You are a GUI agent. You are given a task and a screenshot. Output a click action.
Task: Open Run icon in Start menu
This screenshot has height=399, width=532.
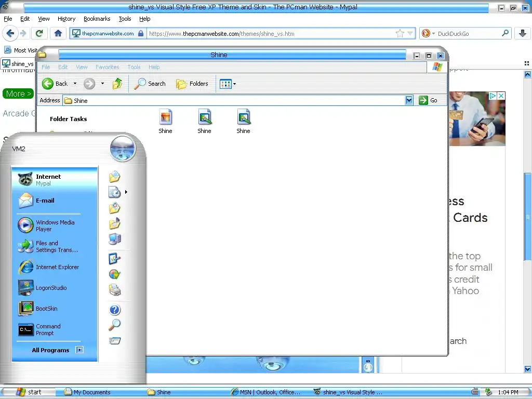pos(115,340)
